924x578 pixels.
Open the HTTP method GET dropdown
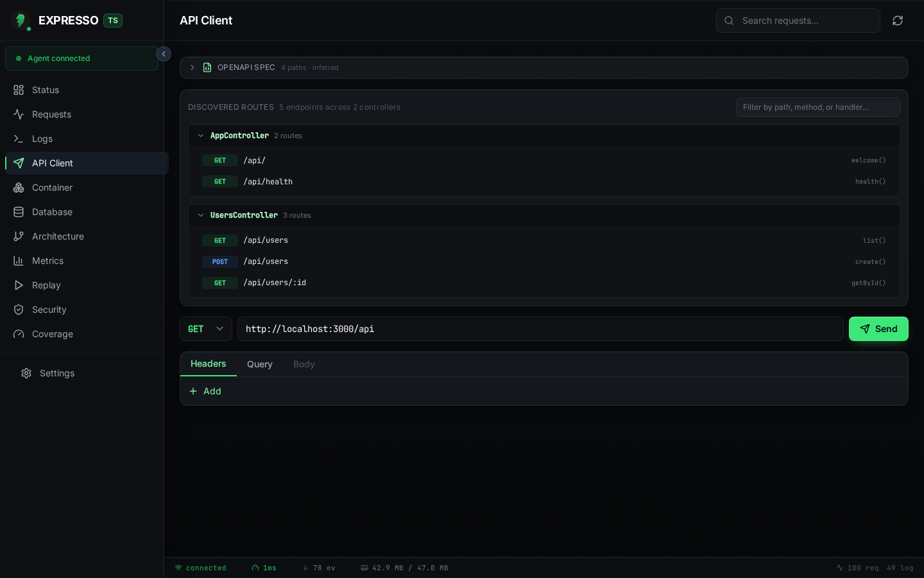point(206,329)
